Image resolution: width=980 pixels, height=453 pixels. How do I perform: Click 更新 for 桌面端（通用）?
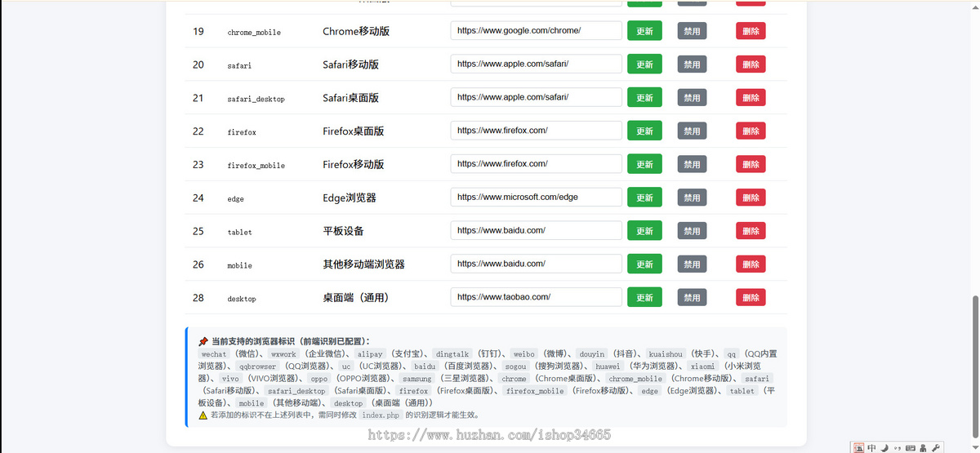click(644, 298)
